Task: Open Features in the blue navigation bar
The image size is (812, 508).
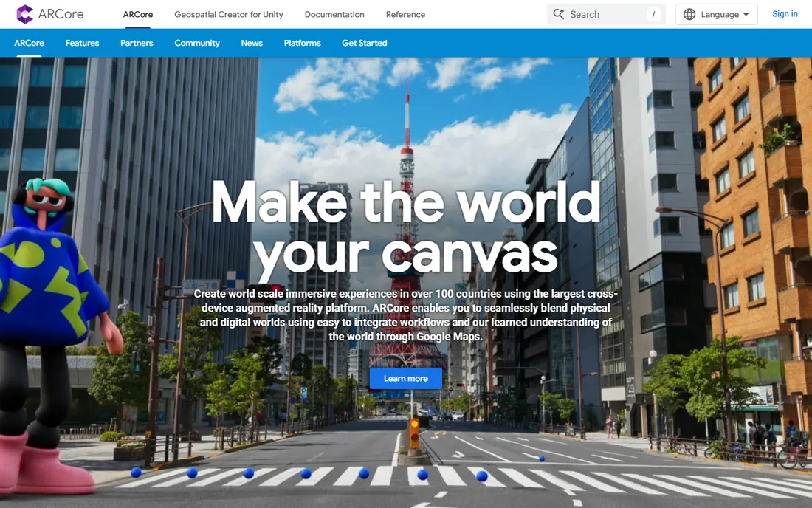Action: click(83, 43)
